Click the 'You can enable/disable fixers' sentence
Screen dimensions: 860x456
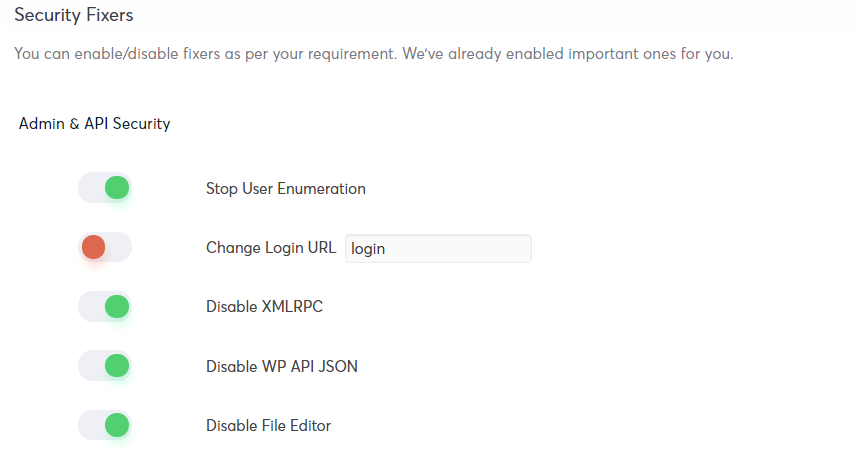pyautogui.click(x=205, y=54)
